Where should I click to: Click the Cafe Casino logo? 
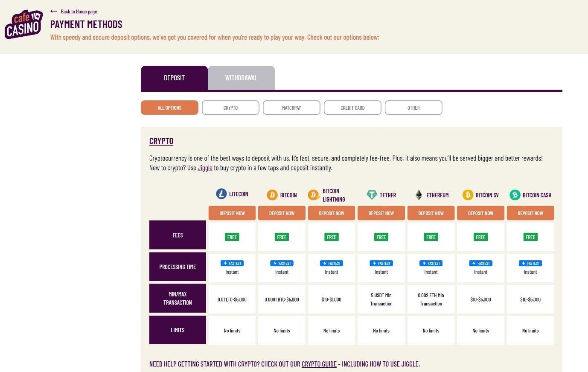coord(24,24)
